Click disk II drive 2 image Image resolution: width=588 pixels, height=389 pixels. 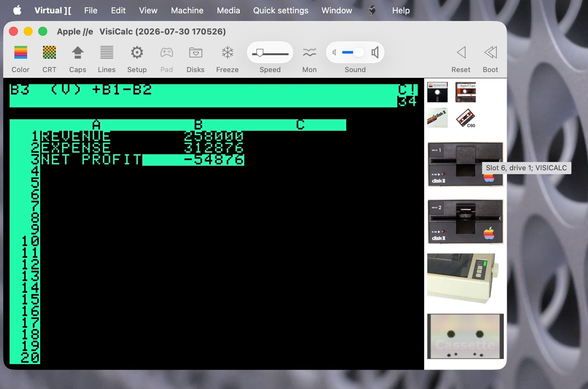pos(466,222)
